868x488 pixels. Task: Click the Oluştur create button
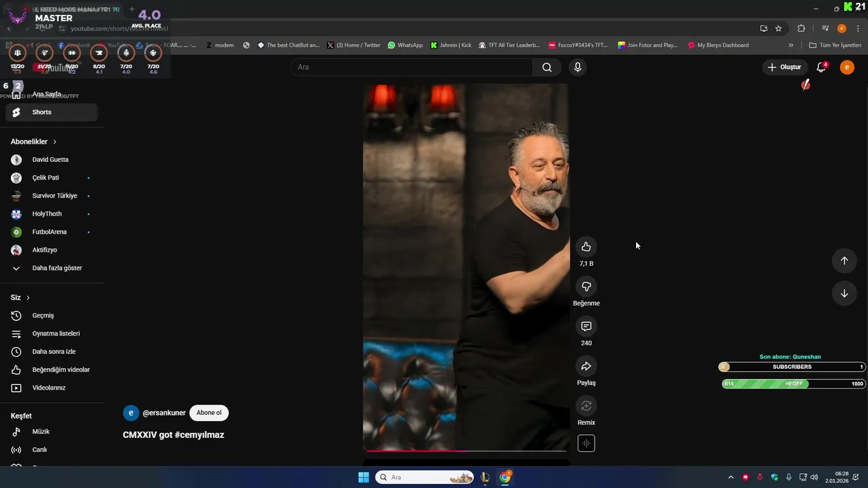tap(784, 67)
